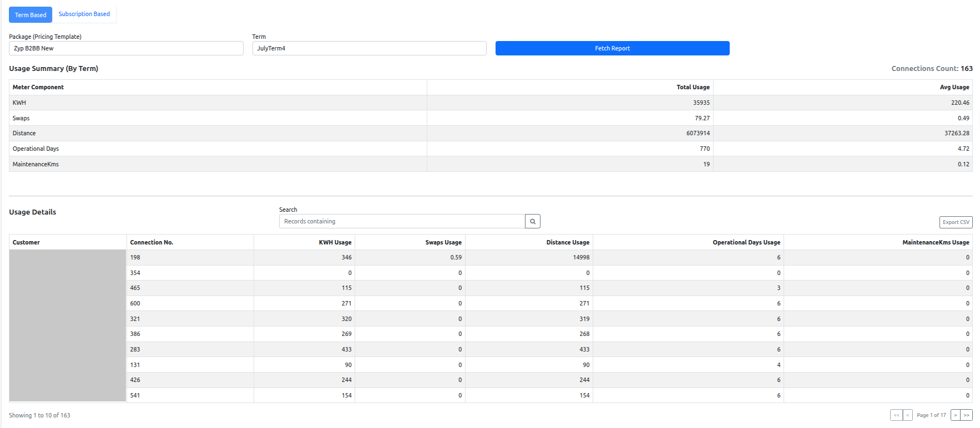Open the Term dropdown showing JulyTerm4
Viewport: 980px width, 428px height.
[369, 48]
